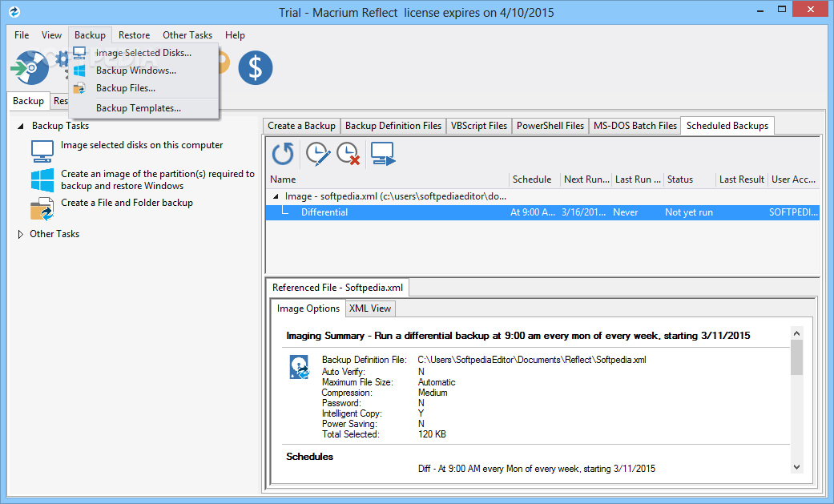Click Windows logo icon beside Backup Windows menu

[79, 71]
